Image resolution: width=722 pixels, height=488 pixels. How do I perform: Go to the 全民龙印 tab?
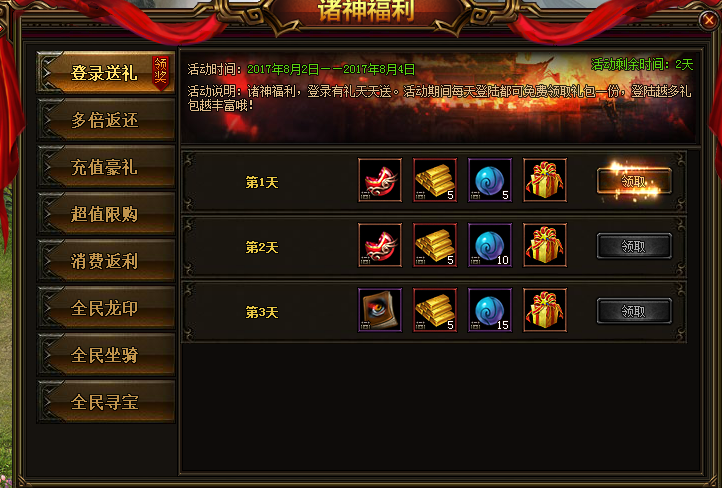[x=106, y=308]
